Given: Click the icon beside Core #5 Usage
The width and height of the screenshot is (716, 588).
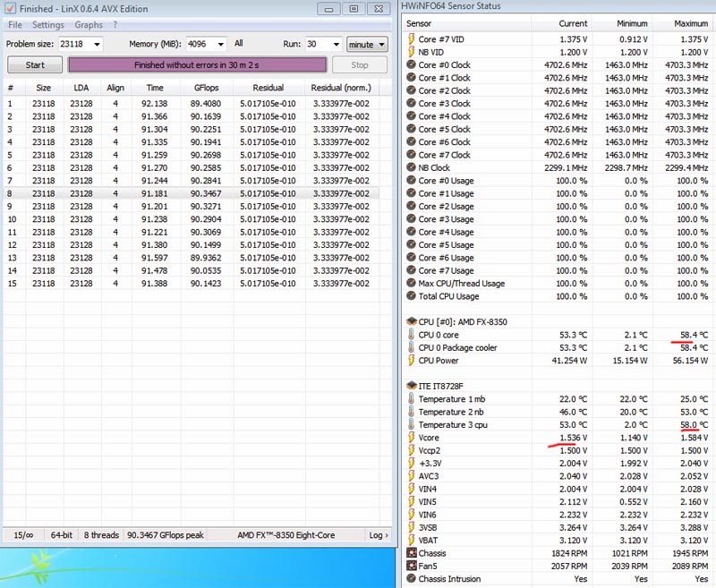Looking at the screenshot, I should point(412,244).
